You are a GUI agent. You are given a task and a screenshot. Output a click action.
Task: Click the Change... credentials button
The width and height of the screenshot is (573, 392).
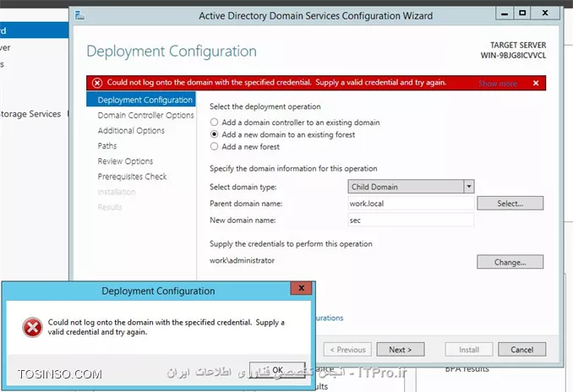[510, 262]
